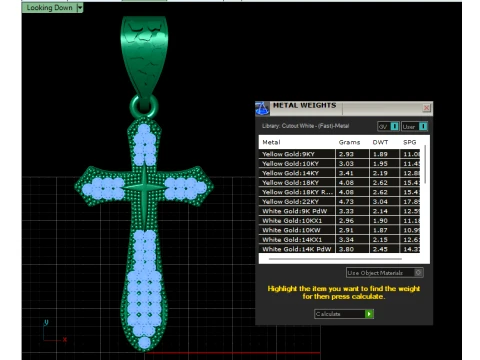Click the SPG column header
The height and width of the screenshot is (360, 480).
[x=410, y=142]
